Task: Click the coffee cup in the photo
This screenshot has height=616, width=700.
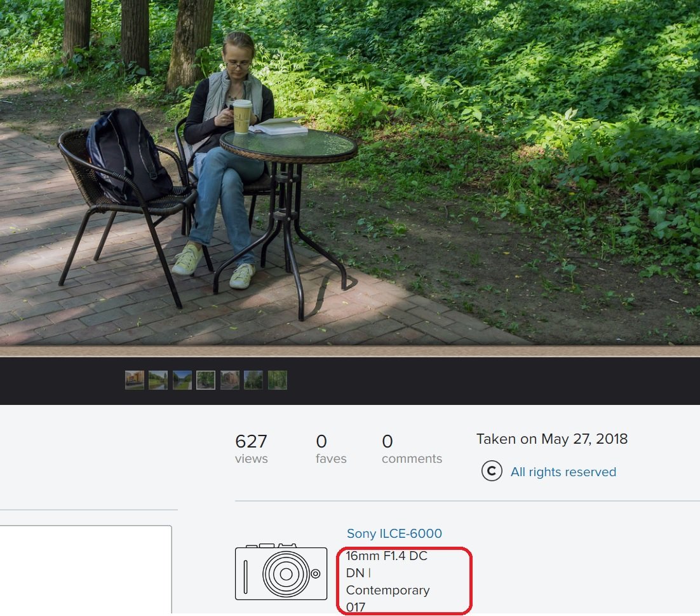Action: pos(242,116)
